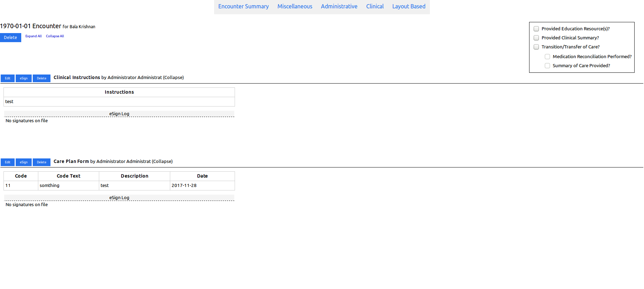This screenshot has height=289, width=644.
Task: Collapse the Clinical Instructions section
Action: pos(173,78)
